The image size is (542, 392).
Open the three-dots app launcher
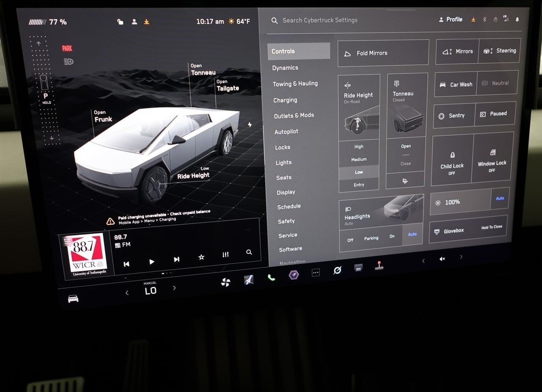[315, 273]
